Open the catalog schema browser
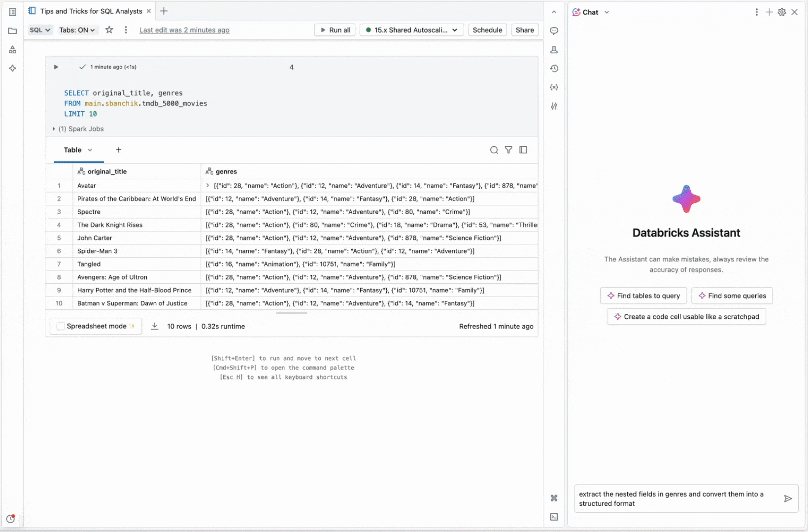 coord(12,49)
